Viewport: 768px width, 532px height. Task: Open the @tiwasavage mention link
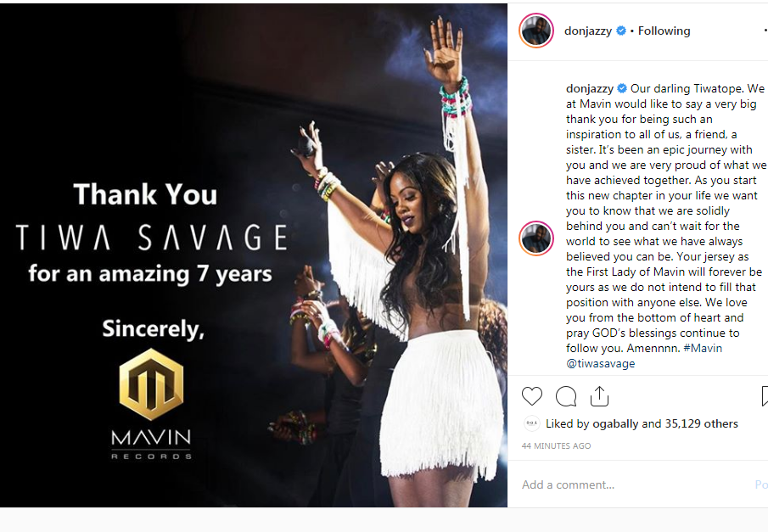point(601,363)
